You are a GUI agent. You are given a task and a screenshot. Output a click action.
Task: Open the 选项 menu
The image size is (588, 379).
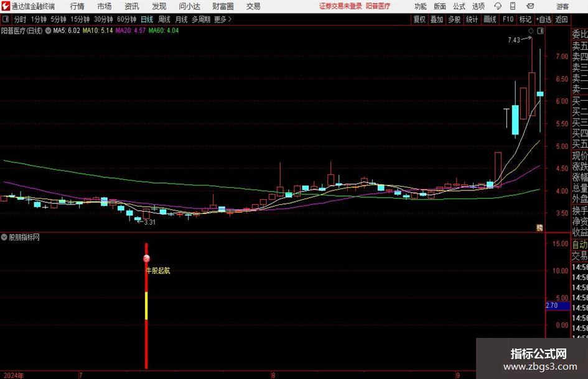[478, 6]
